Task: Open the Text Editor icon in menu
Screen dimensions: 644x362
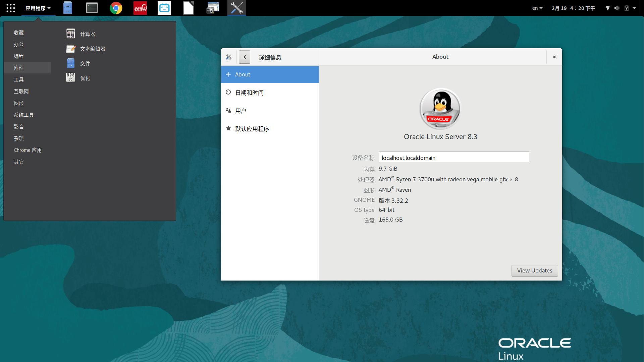Action: point(71,49)
